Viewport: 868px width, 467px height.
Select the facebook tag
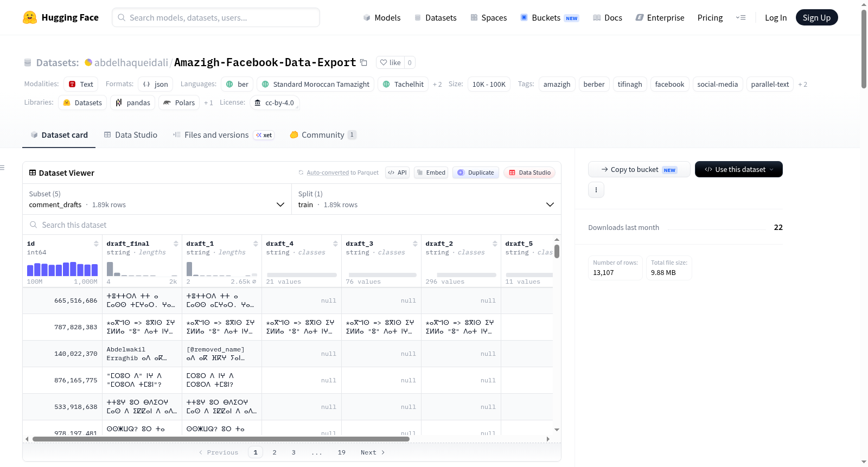point(669,84)
